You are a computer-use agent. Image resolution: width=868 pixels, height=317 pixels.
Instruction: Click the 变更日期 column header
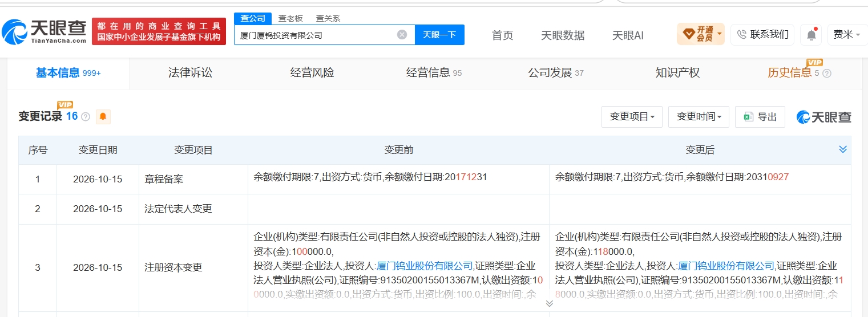pyautogui.click(x=98, y=151)
